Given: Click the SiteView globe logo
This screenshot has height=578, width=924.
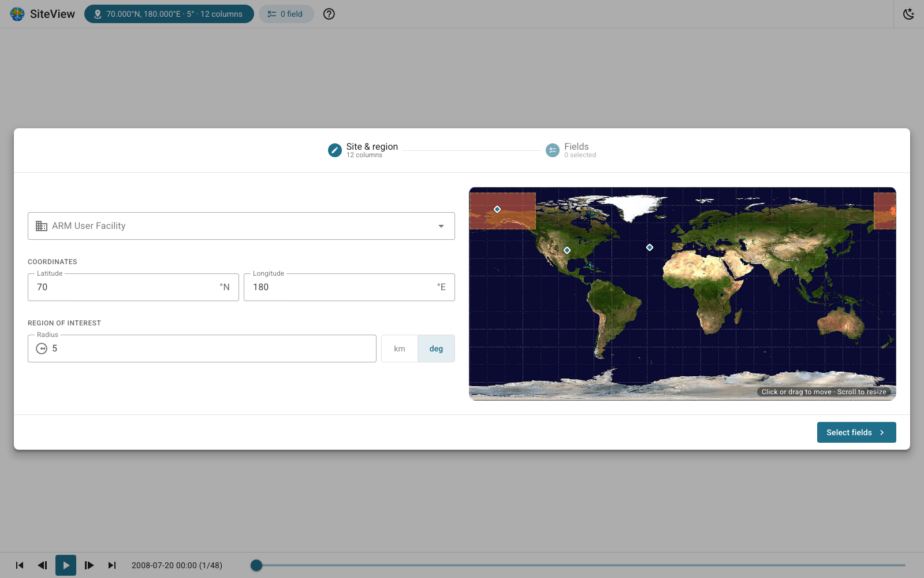Looking at the screenshot, I should (x=17, y=14).
